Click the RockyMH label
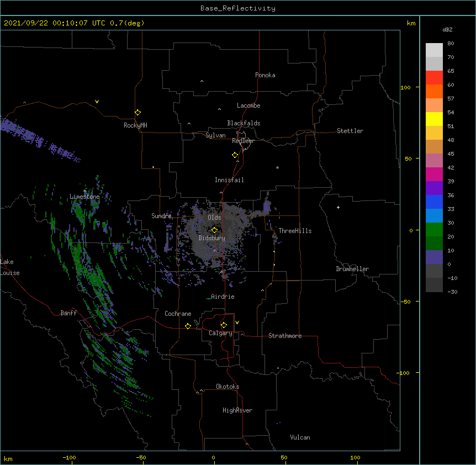Viewport: 476px width, 465px height. click(x=135, y=125)
